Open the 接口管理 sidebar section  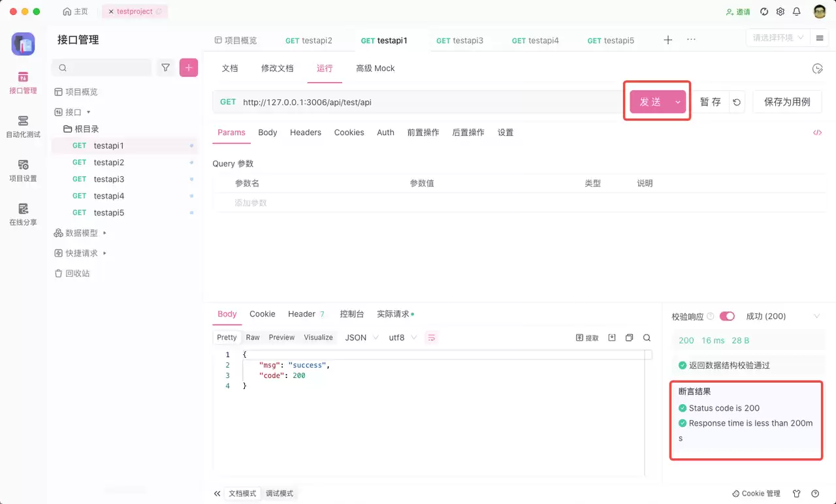tap(23, 82)
